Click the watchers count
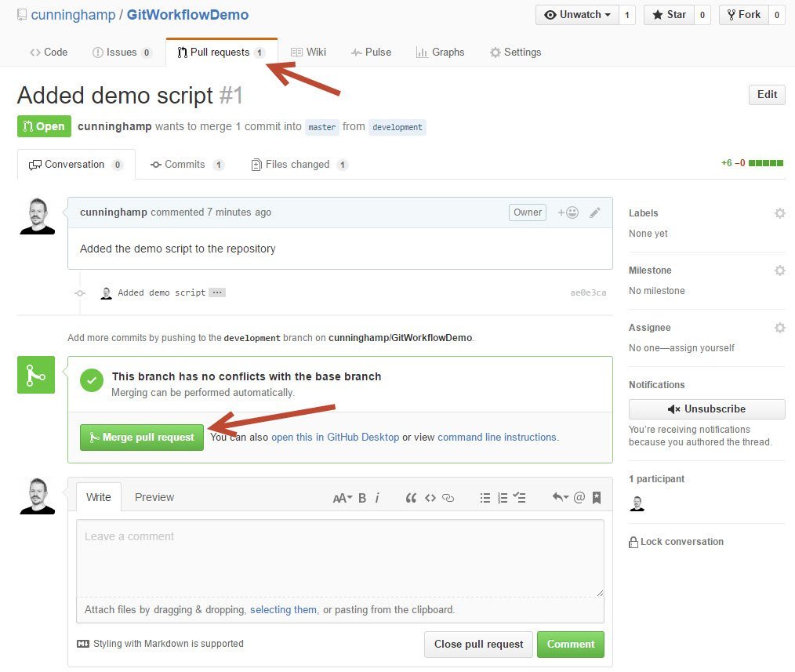This screenshot has height=672, width=795. click(626, 15)
